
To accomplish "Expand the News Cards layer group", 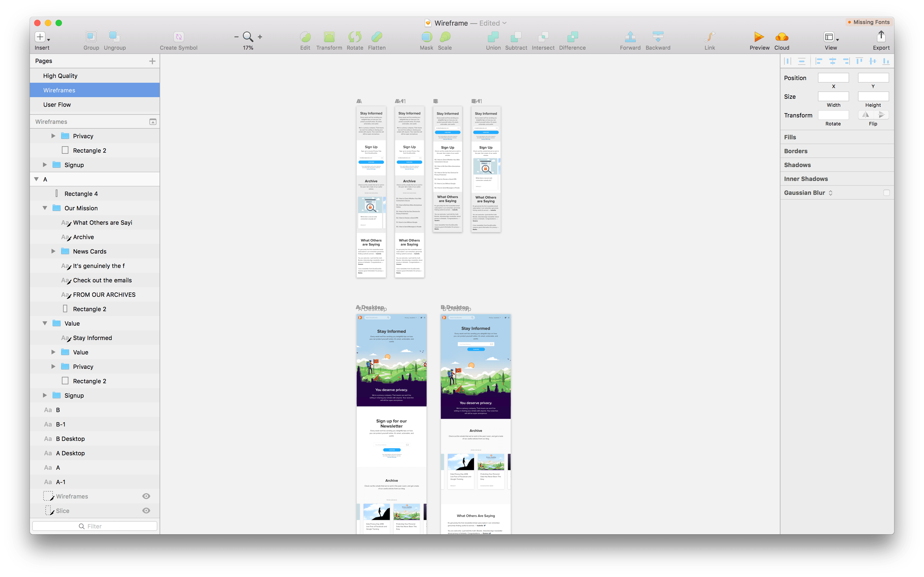I will tap(53, 251).
